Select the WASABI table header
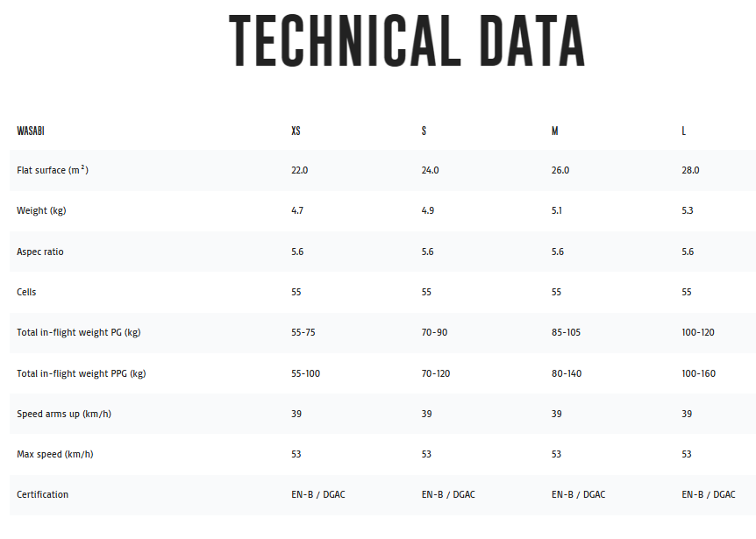 (31, 131)
